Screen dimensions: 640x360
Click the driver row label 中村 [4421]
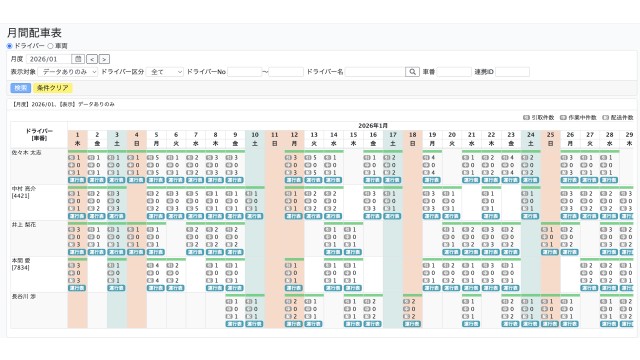[24, 192]
